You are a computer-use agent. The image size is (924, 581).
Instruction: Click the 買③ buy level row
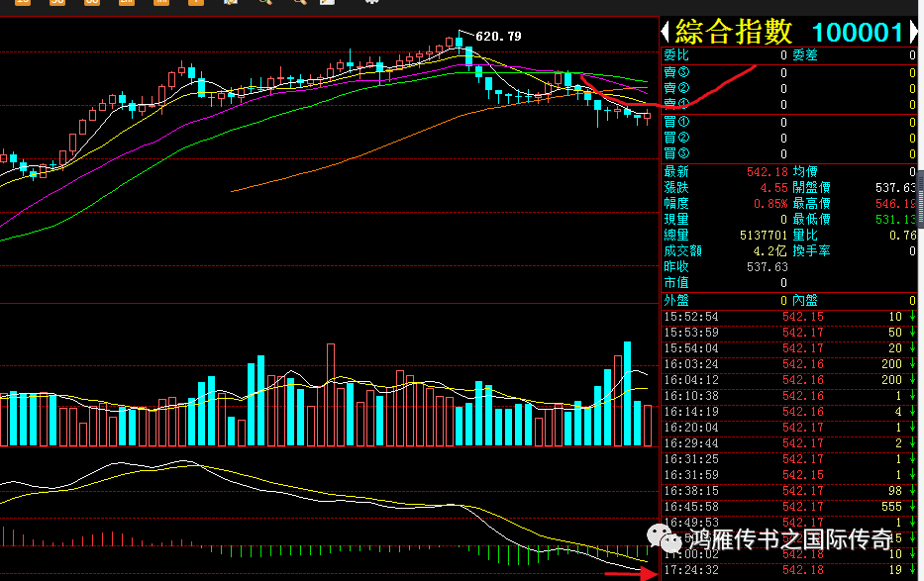(789, 154)
